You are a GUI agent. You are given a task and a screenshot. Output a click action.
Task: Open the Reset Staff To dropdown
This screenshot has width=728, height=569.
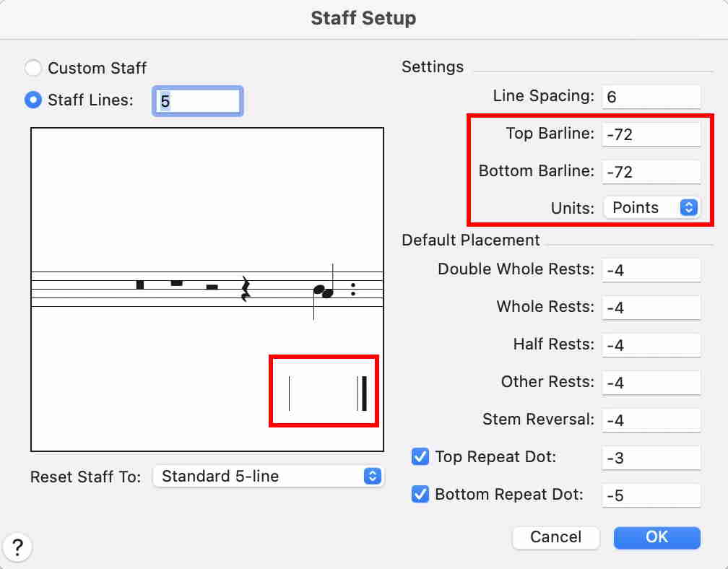coord(268,477)
